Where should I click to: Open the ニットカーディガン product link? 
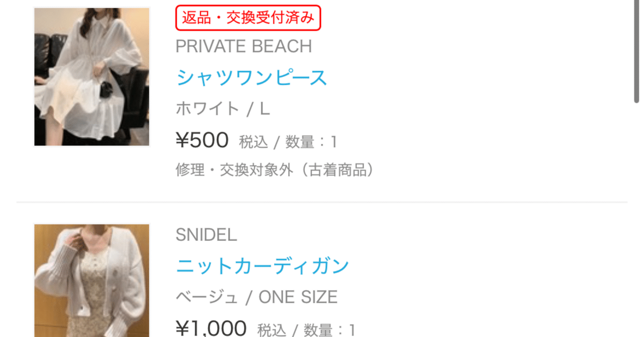click(x=262, y=266)
